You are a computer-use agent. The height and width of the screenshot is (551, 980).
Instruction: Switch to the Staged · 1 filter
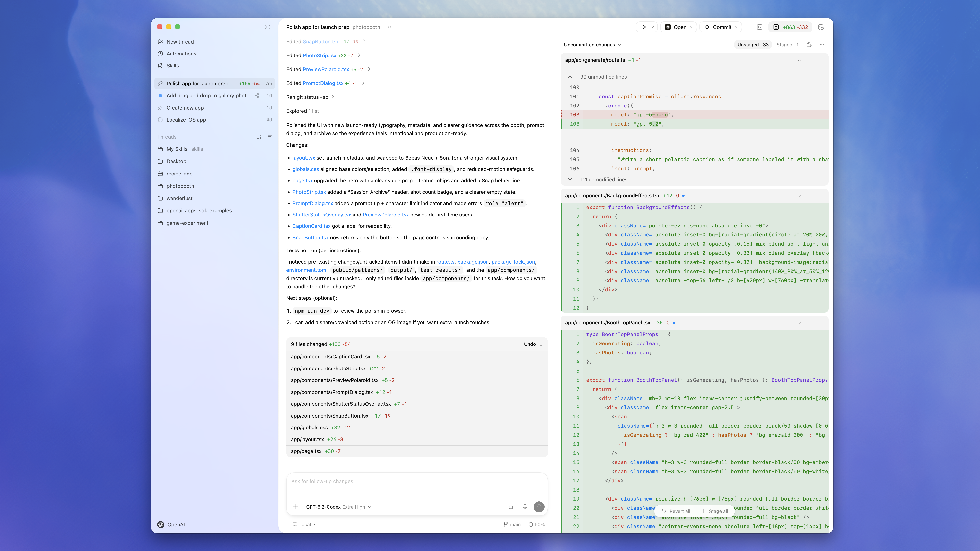tap(787, 45)
